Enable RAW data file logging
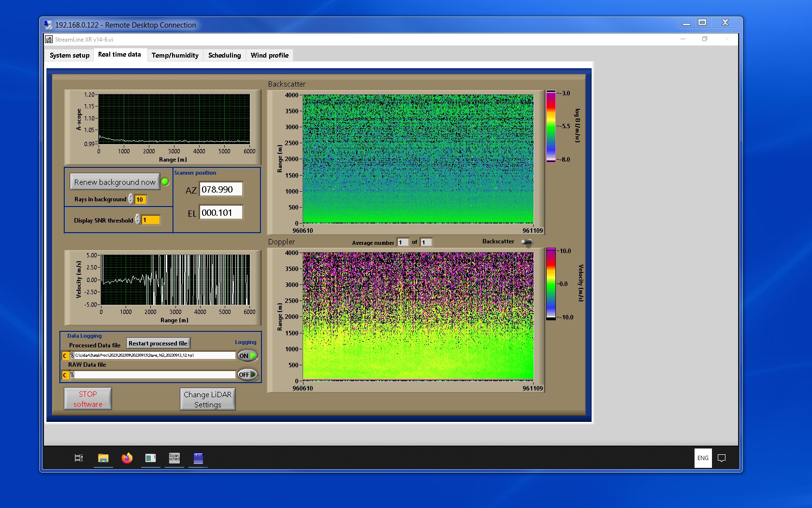Viewport: 812px width, 508px height. tap(247, 374)
